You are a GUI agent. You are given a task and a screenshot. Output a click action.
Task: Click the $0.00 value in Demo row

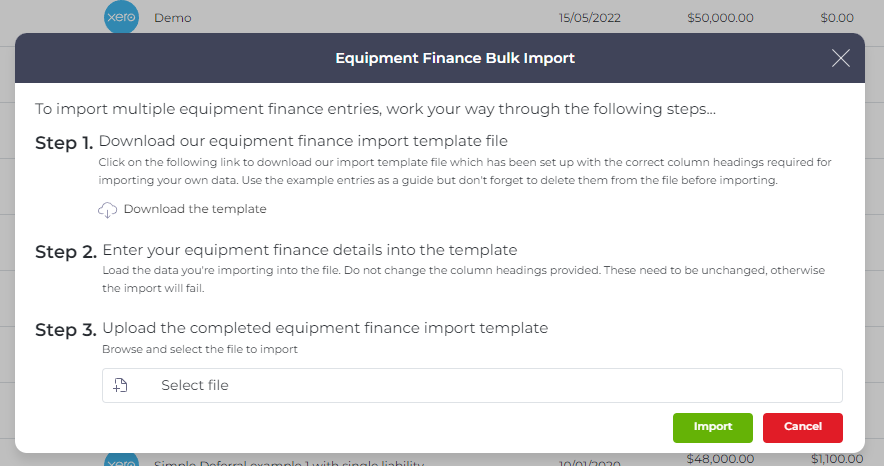coord(837,18)
